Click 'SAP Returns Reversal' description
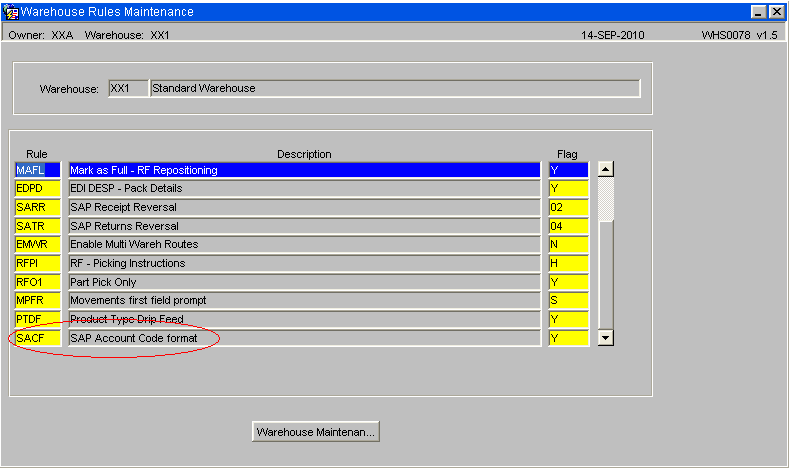 click(304, 226)
